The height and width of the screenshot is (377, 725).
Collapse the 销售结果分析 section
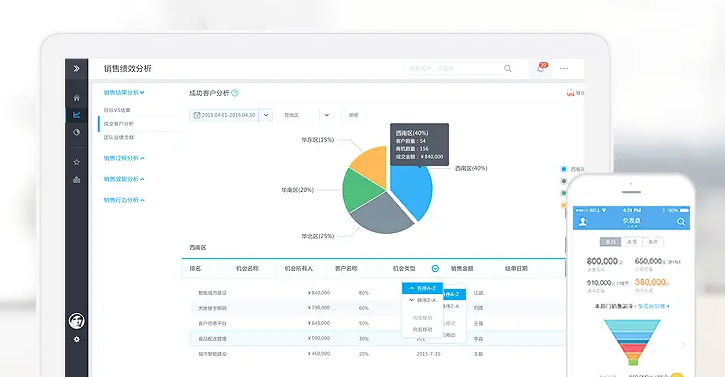pyautogui.click(x=124, y=93)
